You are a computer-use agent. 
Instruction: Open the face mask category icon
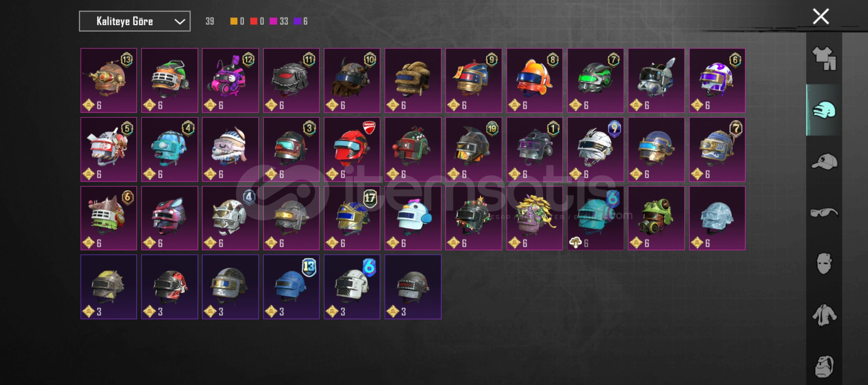coord(824,263)
